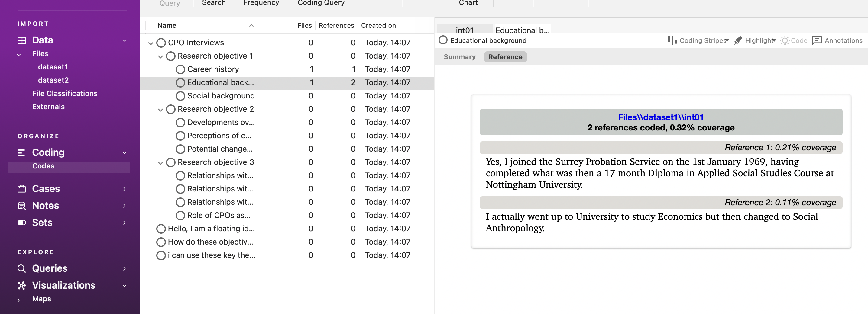Switch to the int01 document tab

click(x=464, y=30)
